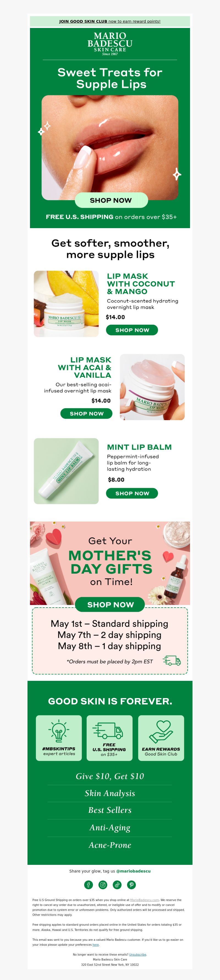
Task: Click the Earn Rewards heart-in-hand tile
Action: pyautogui.click(x=161, y=738)
